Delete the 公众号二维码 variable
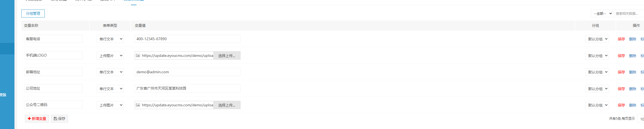The height and width of the screenshot is (129, 644). point(633,105)
